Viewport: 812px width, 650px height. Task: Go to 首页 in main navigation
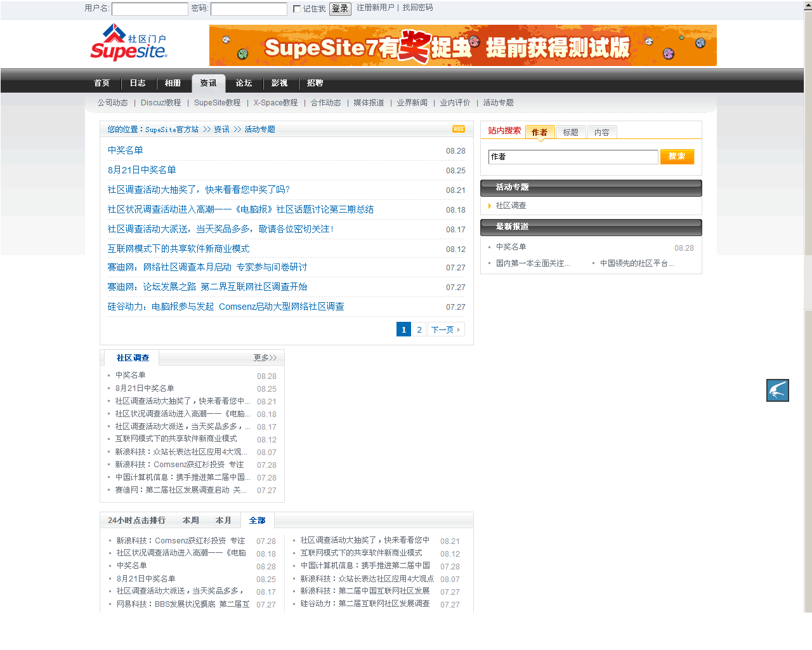(x=101, y=83)
